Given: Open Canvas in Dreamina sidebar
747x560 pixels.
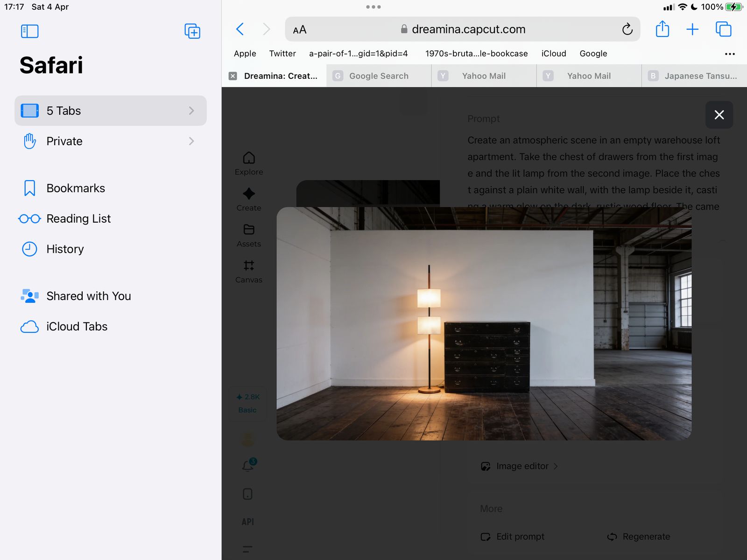Looking at the screenshot, I should click(x=249, y=271).
